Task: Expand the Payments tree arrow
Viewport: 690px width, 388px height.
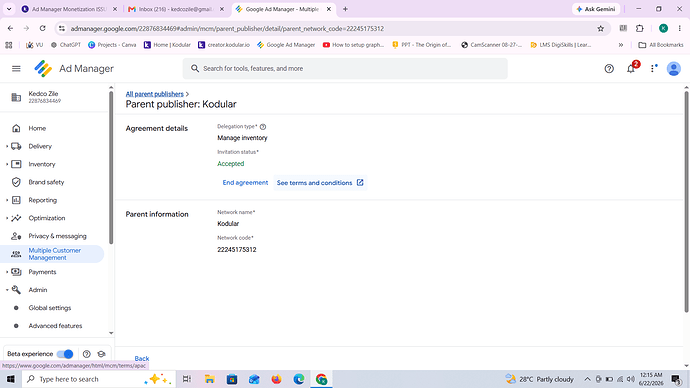Action: pos(7,272)
